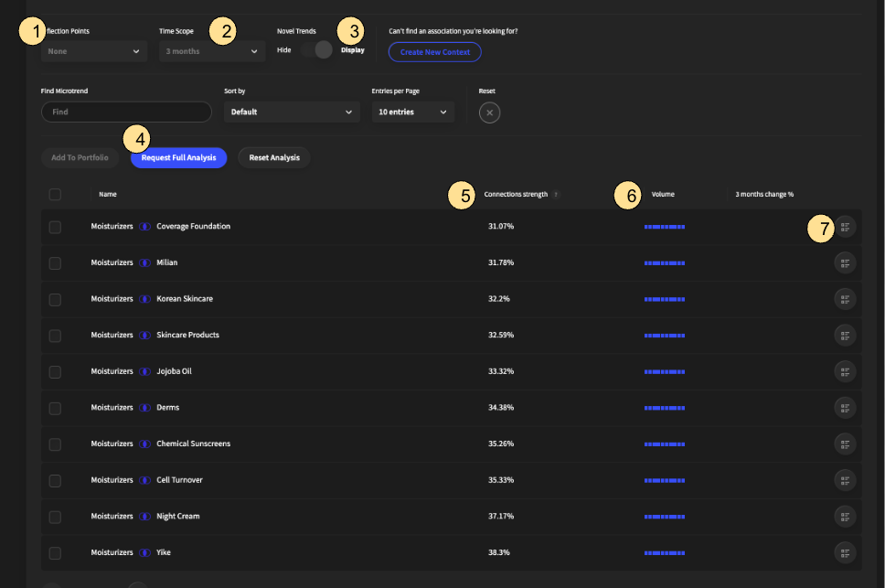Image resolution: width=885 pixels, height=588 pixels.
Task: Click the Find Microtrend search field
Action: pyautogui.click(x=126, y=112)
